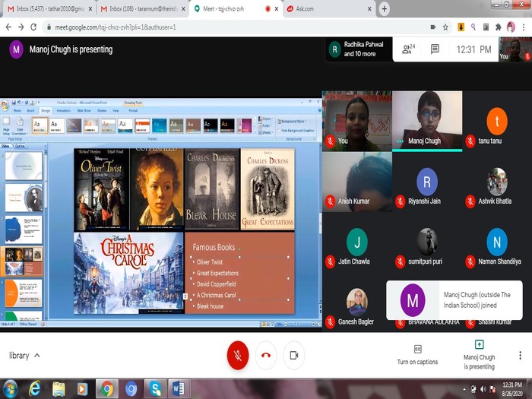Click the You self-view thumbnail top right
This screenshot has width=532, height=399.
(515, 49)
